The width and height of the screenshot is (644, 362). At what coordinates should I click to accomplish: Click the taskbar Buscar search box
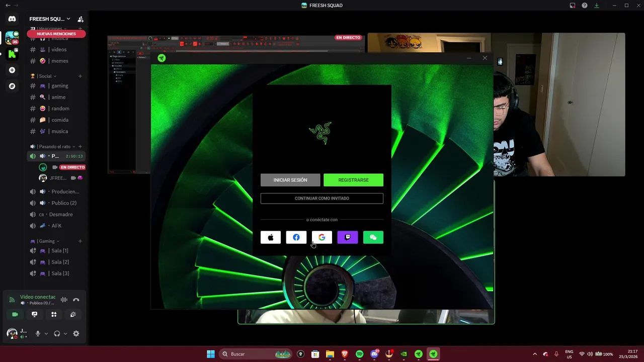(x=256, y=354)
